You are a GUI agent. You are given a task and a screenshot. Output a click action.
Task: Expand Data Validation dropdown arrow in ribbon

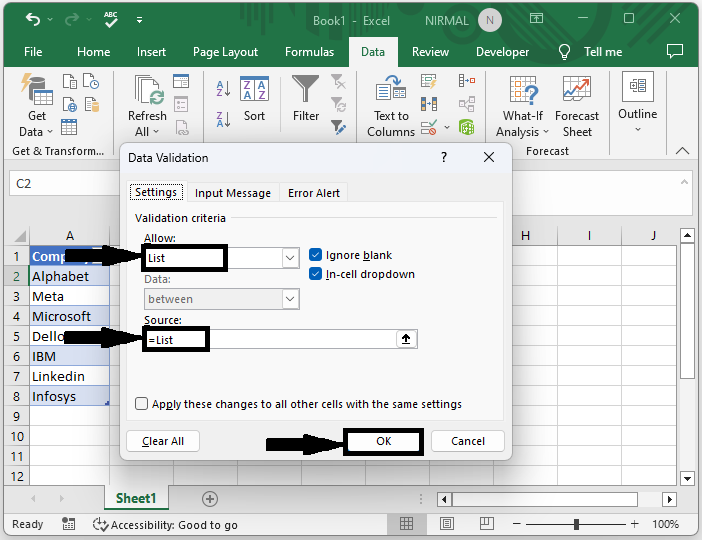click(x=447, y=128)
